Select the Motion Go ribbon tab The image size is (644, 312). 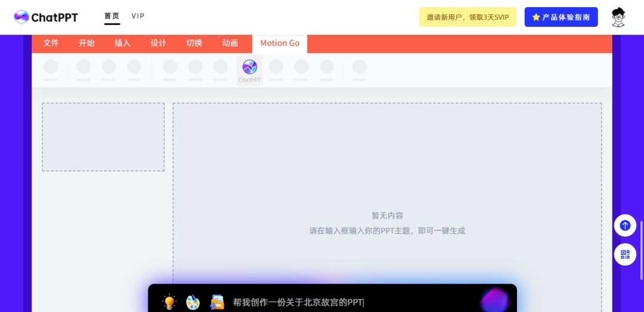280,43
